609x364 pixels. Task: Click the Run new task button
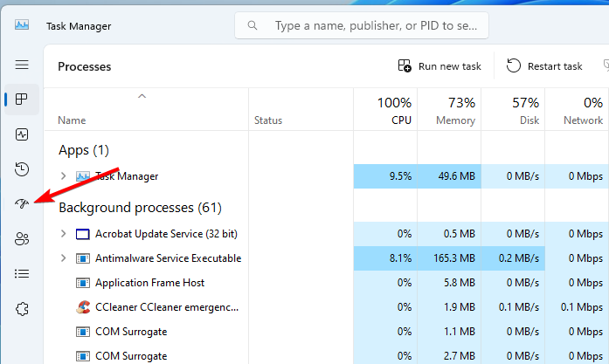click(439, 66)
